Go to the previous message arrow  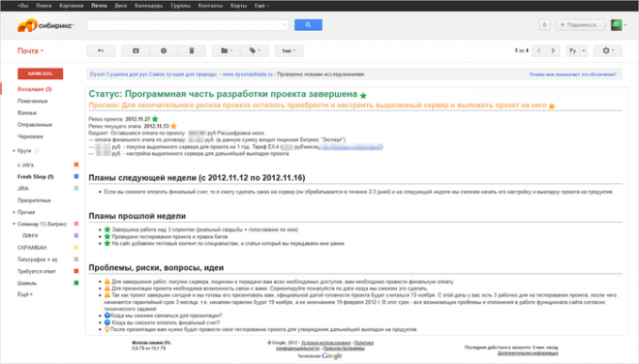[539, 50]
